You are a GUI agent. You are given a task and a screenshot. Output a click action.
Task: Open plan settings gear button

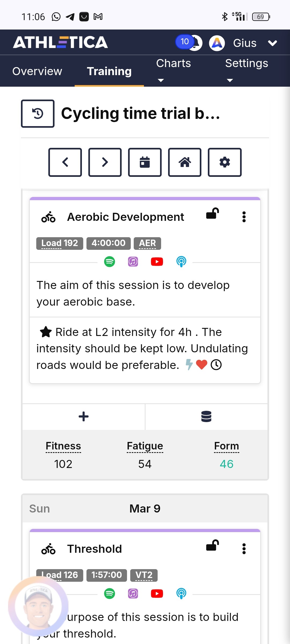coord(225,162)
